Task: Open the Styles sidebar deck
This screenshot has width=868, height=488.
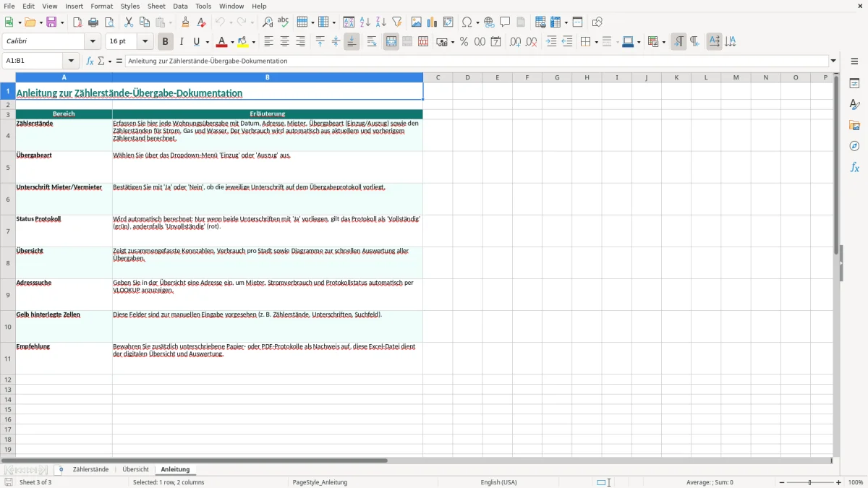Action: click(854, 105)
